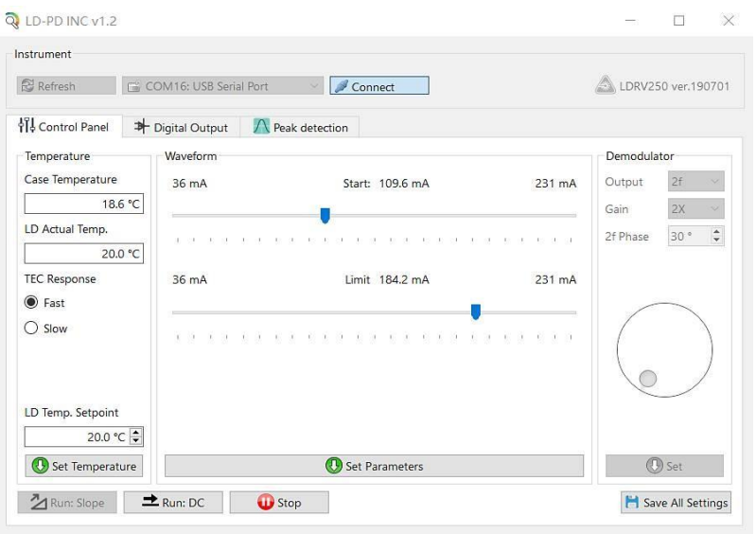Click the Start current slider handle

pos(325,216)
